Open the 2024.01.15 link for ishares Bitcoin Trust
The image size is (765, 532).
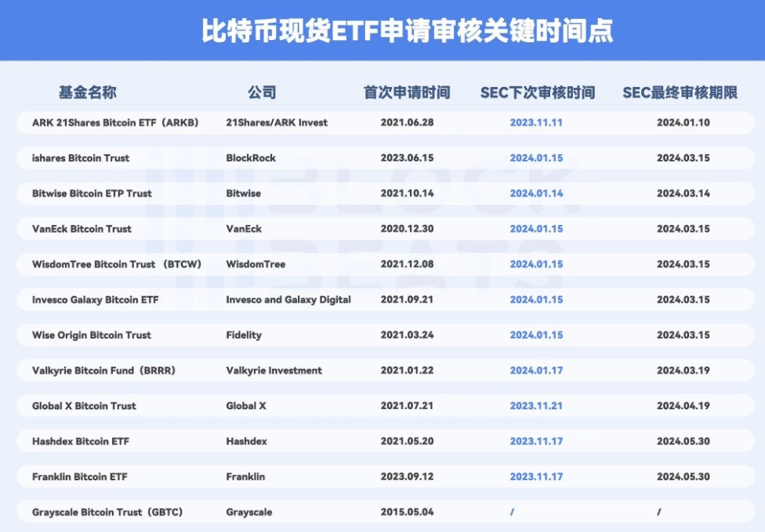coord(537,157)
